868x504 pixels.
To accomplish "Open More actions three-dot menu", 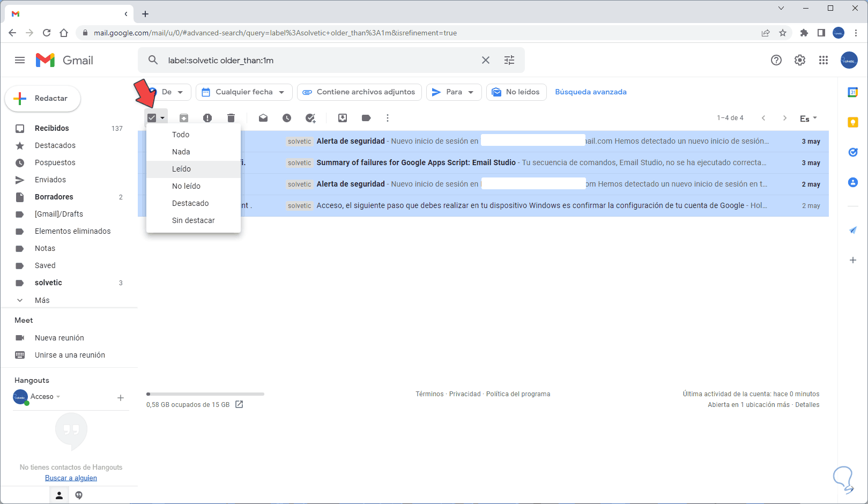I will click(x=388, y=118).
